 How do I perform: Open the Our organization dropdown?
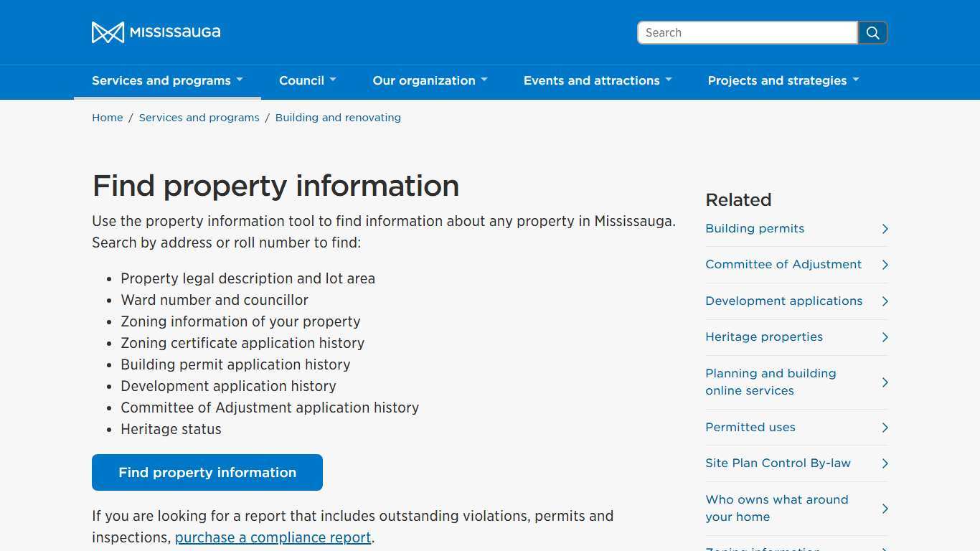pos(430,80)
